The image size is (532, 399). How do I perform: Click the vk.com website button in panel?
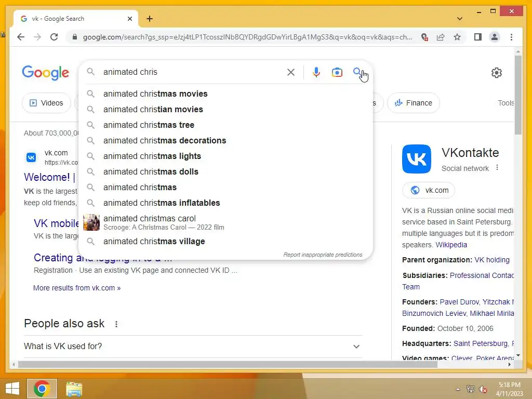click(x=429, y=190)
